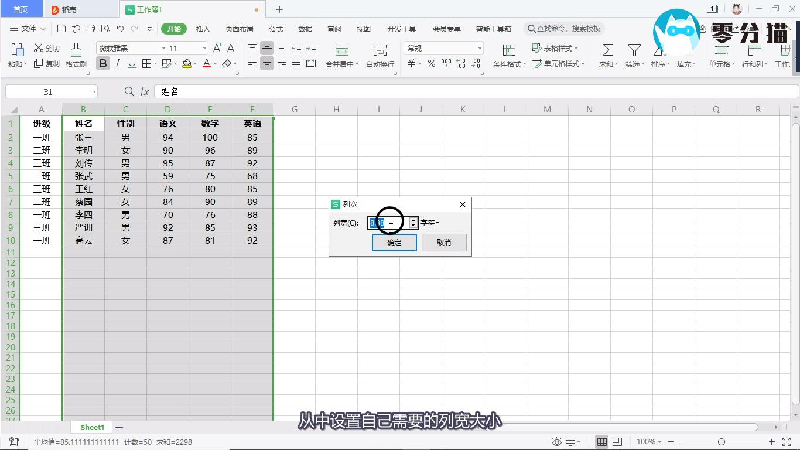Click the Italic formatting icon
Image resolution: width=800 pixels, height=450 pixels.
[118, 63]
